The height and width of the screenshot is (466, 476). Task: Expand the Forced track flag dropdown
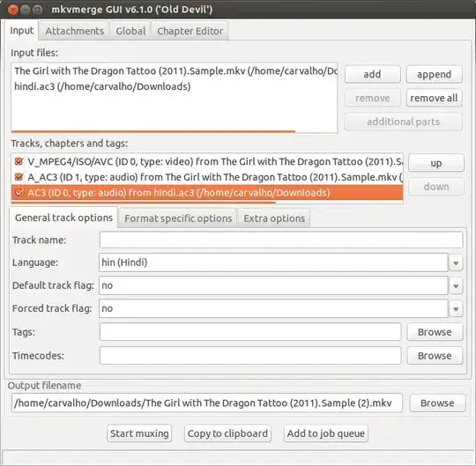(456, 309)
